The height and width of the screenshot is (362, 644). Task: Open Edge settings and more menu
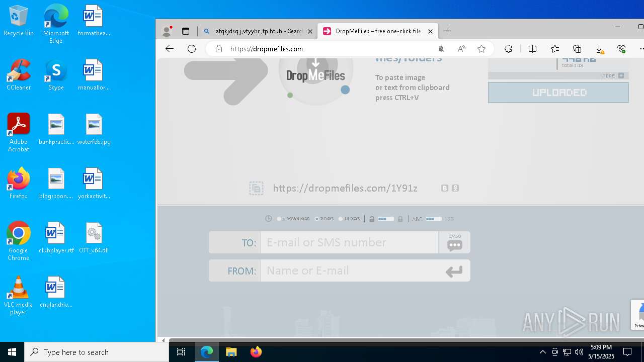click(641, 49)
